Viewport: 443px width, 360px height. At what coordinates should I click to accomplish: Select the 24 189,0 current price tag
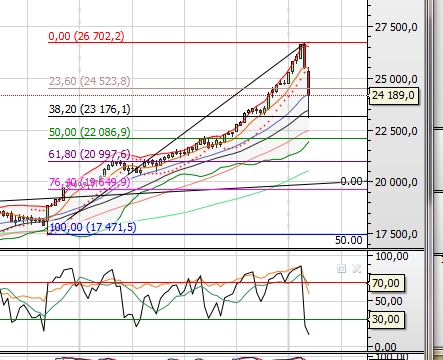[x=393, y=95]
